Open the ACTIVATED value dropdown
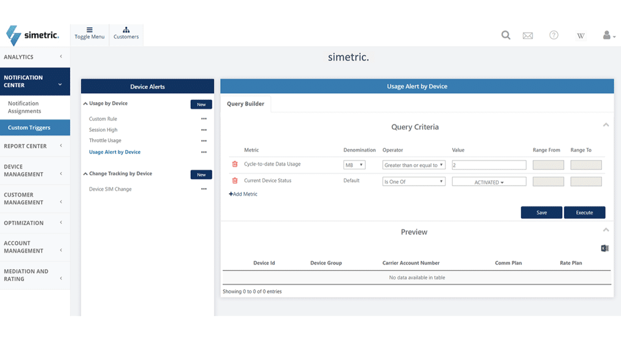 pyautogui.click(x=489, y=182)
